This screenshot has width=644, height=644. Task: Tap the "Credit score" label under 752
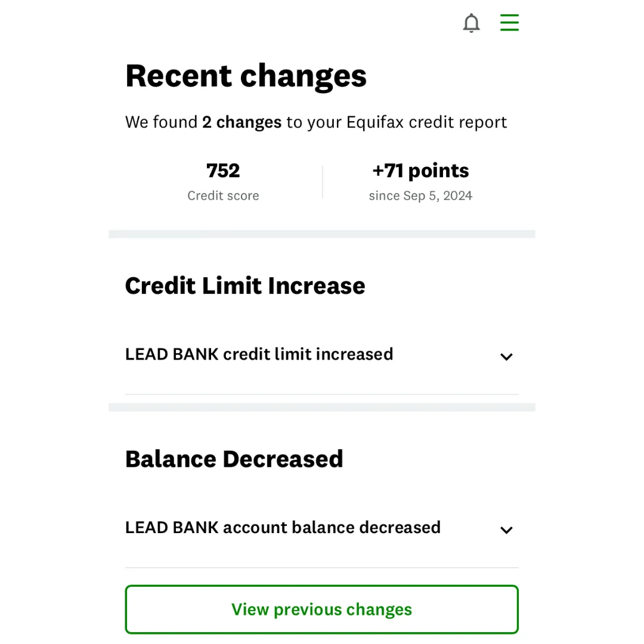point(223,196)
